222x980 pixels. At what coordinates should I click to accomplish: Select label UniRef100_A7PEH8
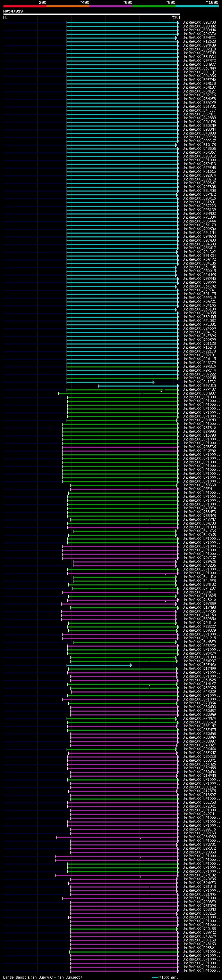pyautogui.click(x=199, y=168)
